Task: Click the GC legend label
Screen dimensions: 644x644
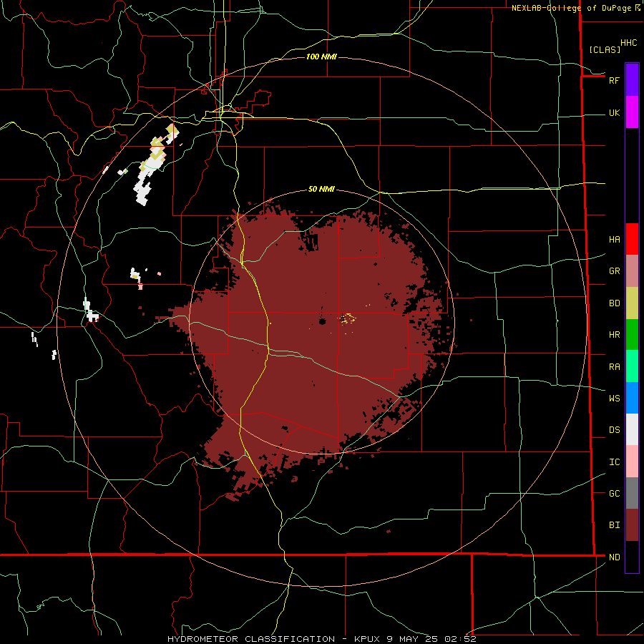Action: coord(614,494)
